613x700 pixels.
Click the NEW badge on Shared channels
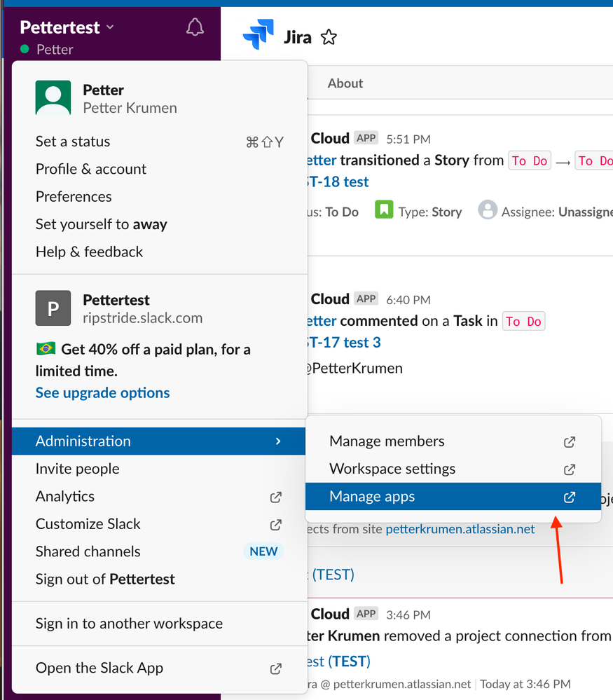tap(263, 551)
